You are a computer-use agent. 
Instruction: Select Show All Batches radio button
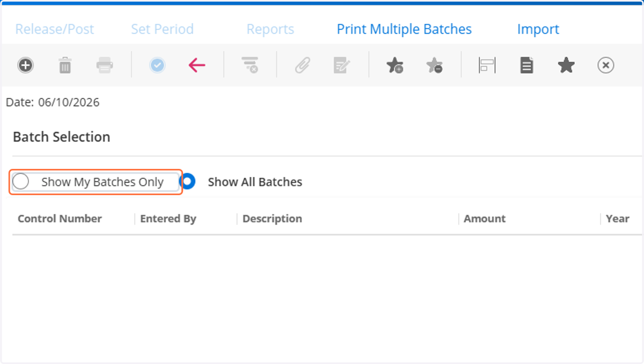coord(188,182)
